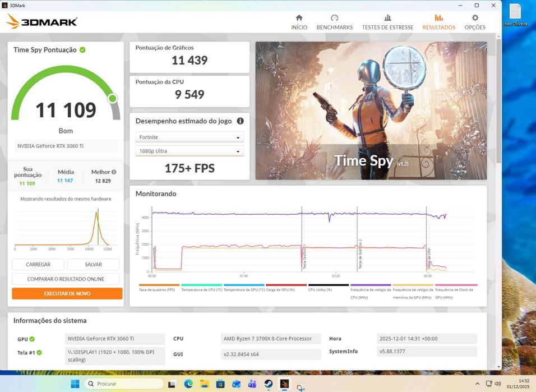Viewport: 536px width, 392px height.
Task: Click the score distribution chart
Action: click(66, 229)
